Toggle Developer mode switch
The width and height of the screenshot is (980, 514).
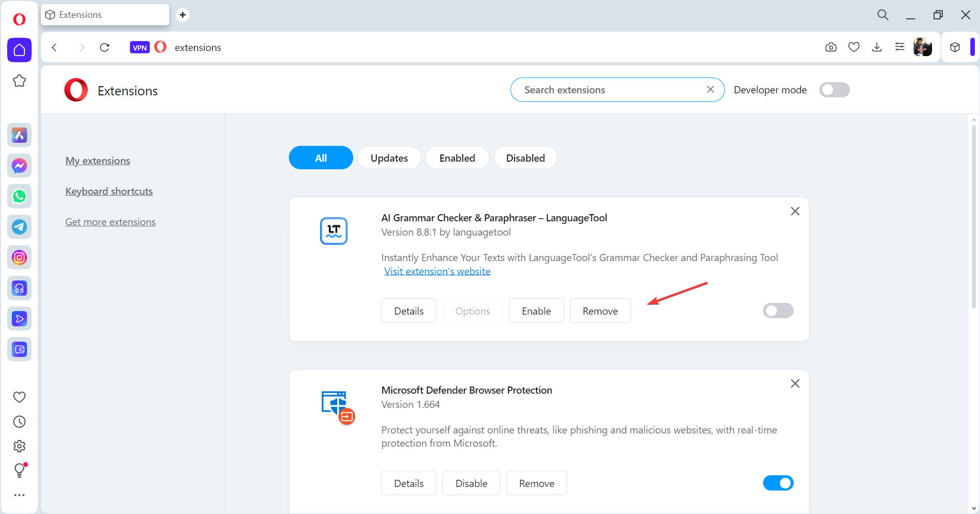pyautogui.click(x=834, y=90)
